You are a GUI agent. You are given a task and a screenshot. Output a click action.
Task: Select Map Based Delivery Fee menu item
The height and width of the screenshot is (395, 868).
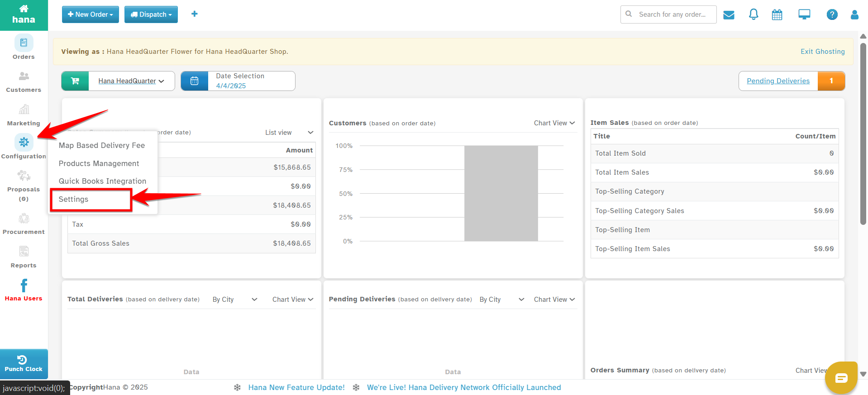tap(102, 145)
